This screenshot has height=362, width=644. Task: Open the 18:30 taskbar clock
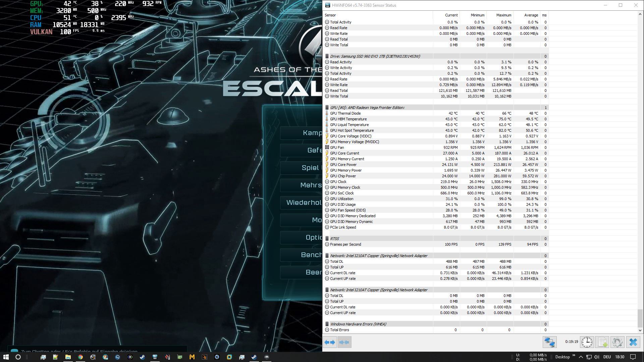620,357
